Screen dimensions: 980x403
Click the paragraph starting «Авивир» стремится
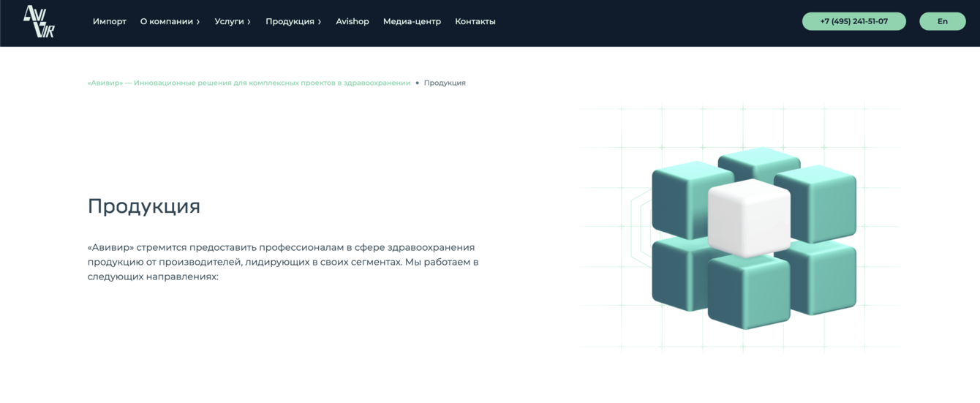[x=283, y=262]
